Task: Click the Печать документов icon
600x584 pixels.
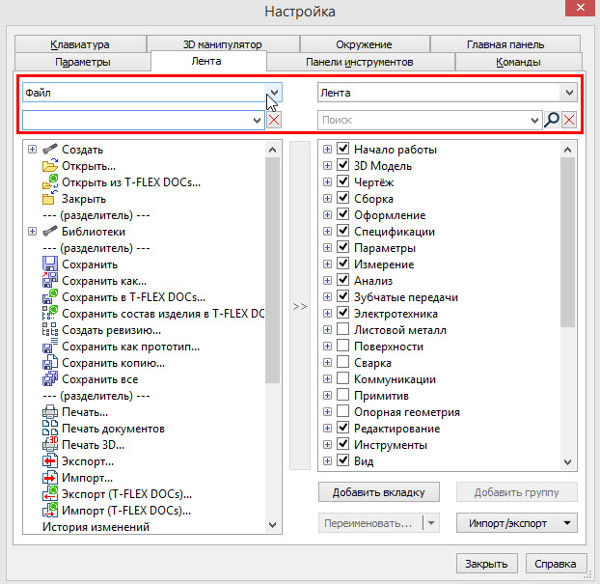Action: [50, 428]
